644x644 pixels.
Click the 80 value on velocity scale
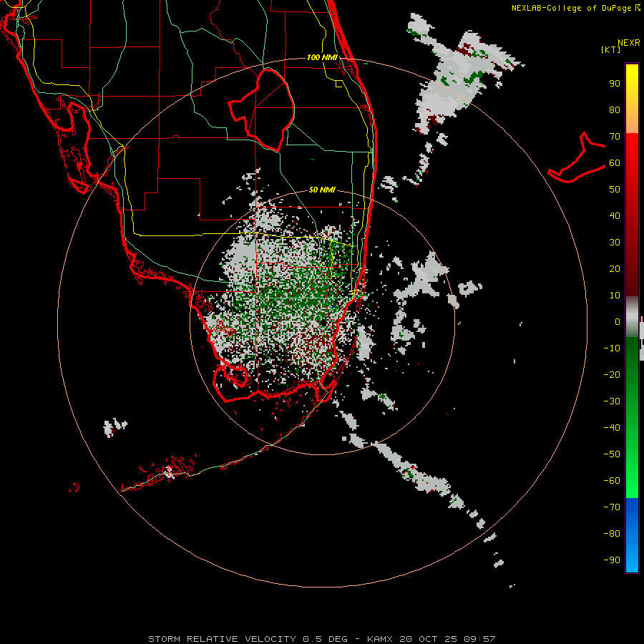pyautogui.click(x=615, y=110)
